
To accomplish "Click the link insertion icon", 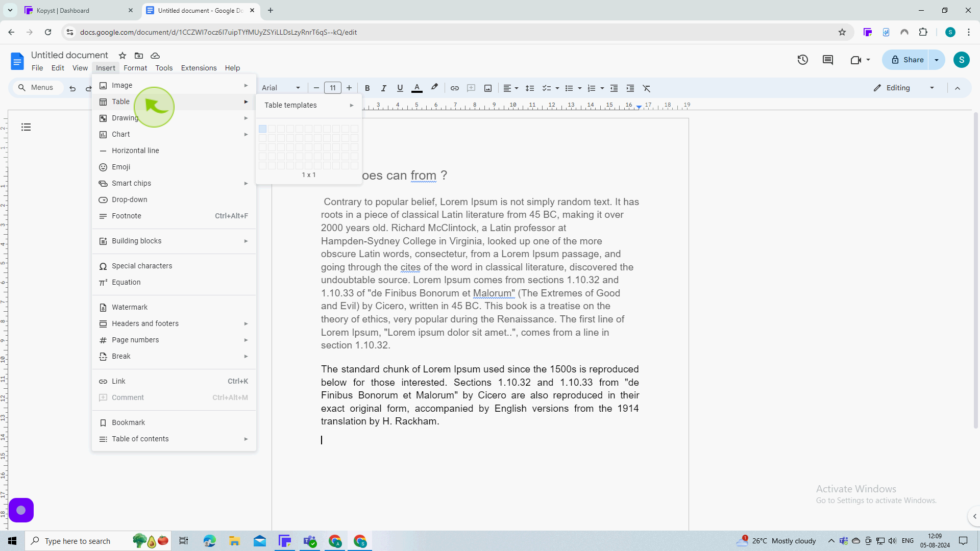I will (x=454, y=88).
